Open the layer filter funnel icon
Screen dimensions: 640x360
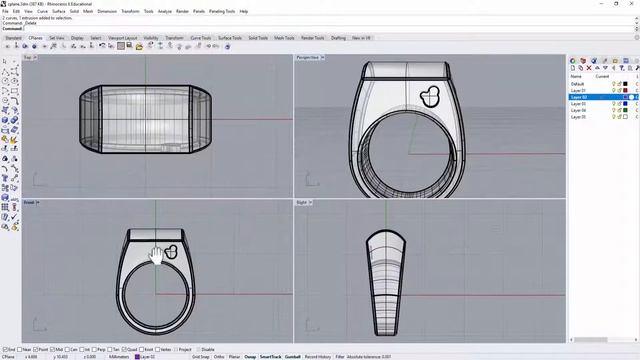[x=622, y=68]
